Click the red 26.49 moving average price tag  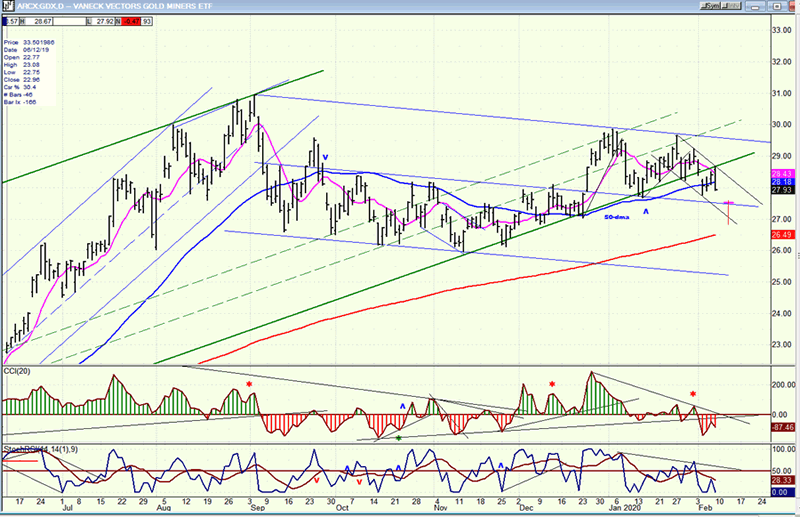783,235
